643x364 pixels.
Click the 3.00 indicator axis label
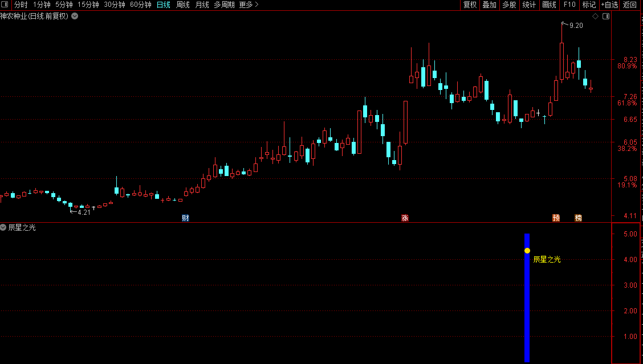(x=630, y=285)
